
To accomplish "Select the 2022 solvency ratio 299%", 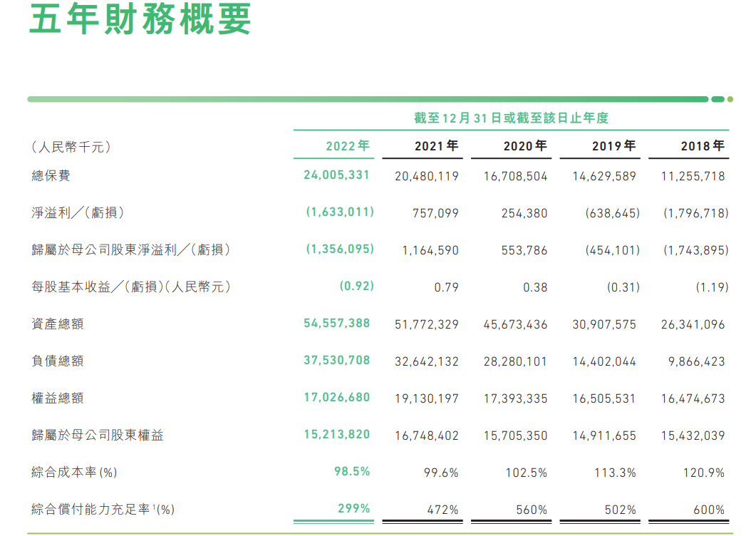I will click(354, 508).
